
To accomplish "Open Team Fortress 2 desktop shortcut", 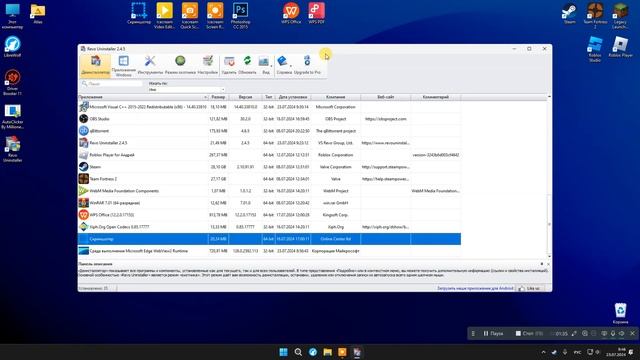I will click(x=595, y=16).
